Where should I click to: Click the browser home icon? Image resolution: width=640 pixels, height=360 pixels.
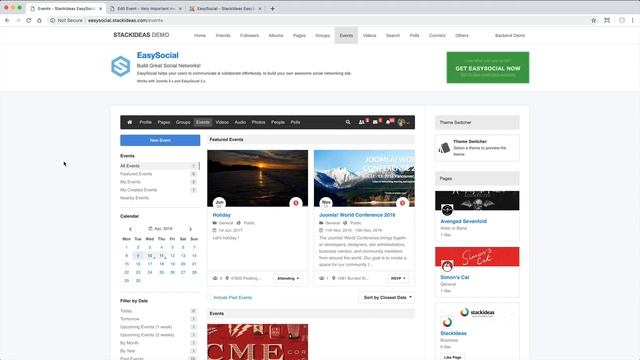point(39,20)
